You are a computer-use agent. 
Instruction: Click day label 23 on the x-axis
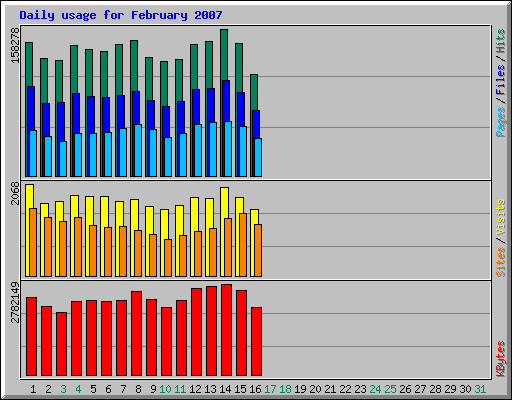coord(360,389)
